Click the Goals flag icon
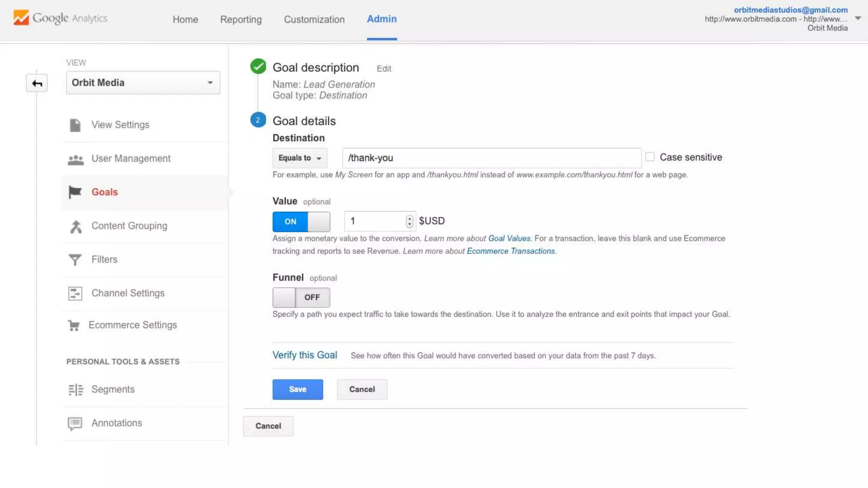The width and height of the screenshot is (868, 488). 75,192
